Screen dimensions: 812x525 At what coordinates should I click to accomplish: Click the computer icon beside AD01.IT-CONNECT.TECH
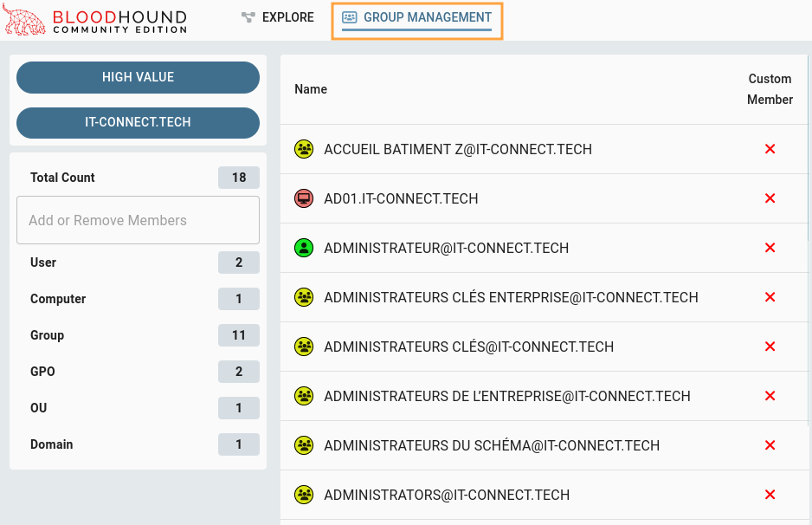(x=303, y=198)
